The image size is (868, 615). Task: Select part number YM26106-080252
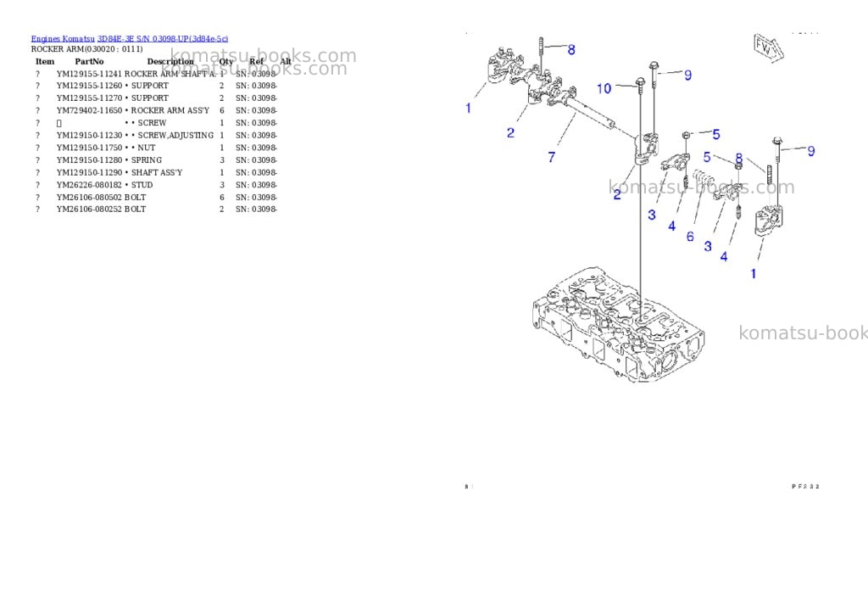[x=89, y=210]
